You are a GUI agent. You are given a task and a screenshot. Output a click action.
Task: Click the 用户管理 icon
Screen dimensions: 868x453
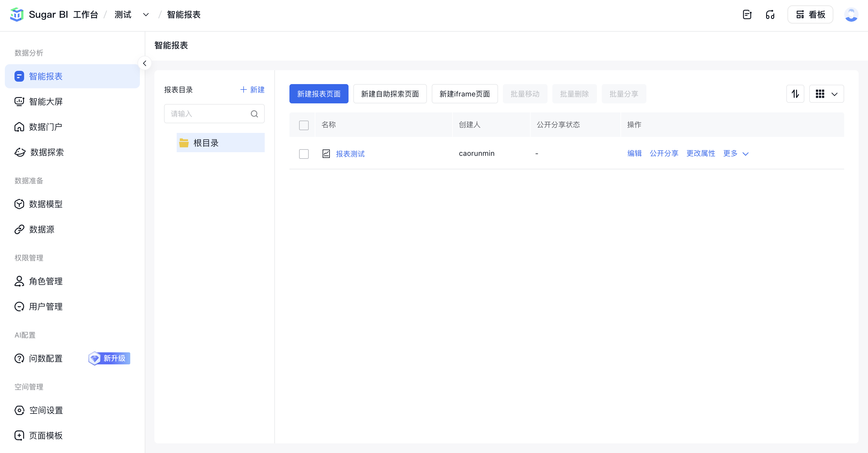pyautogui.click(x=19, y=307)
